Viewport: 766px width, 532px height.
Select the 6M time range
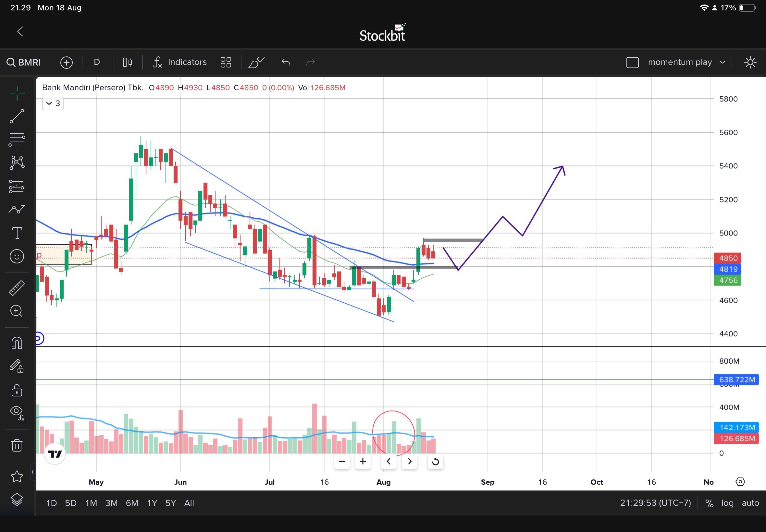[x=132, y=503]
